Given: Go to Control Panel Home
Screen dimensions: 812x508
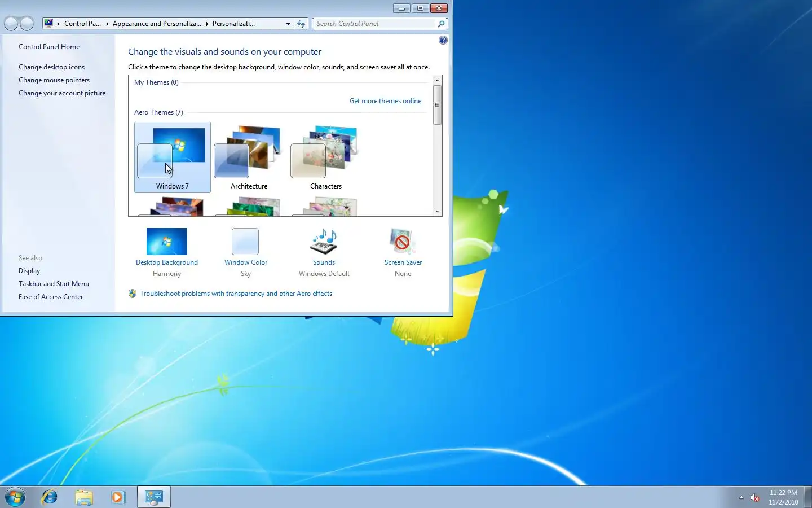Looking at the screenshot, I should (x=49, y=47).
